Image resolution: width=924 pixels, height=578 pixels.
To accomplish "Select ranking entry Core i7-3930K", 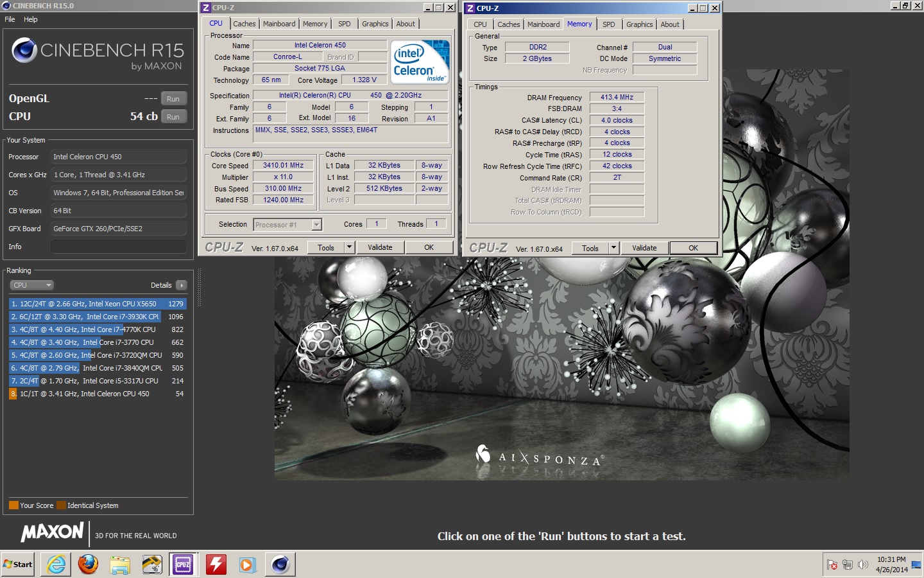I will point(98,317).
